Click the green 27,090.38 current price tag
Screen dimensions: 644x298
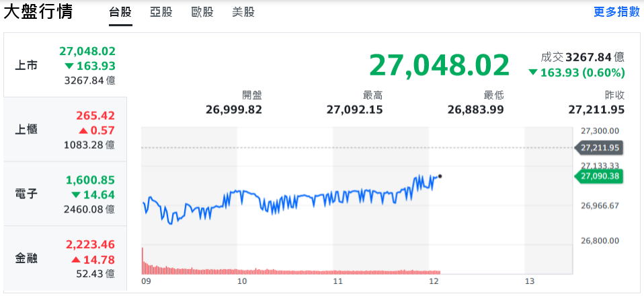point(598,176)
